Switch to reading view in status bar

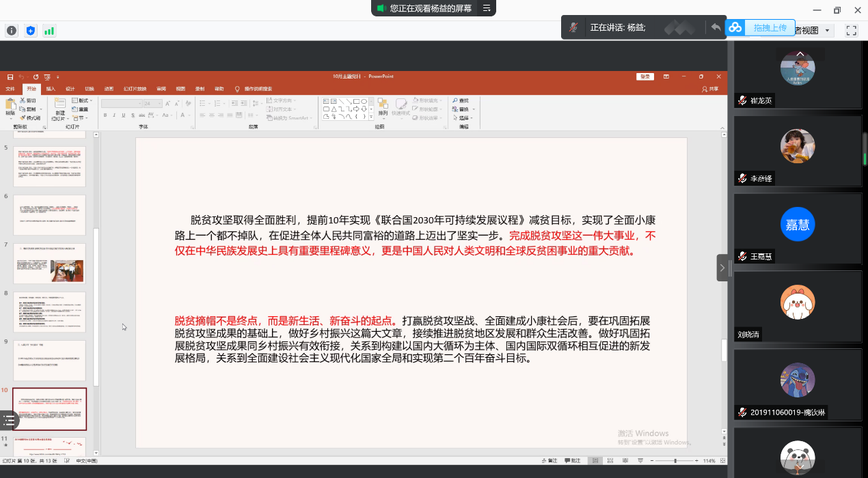coord(624,461)
